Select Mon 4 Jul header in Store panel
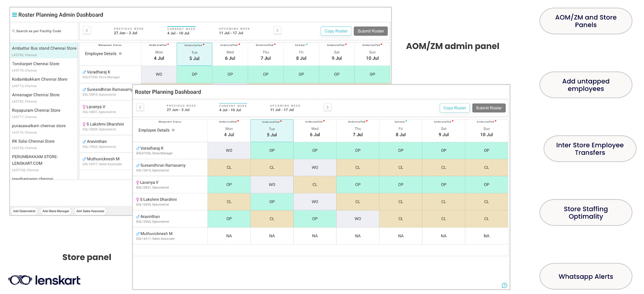Viewport: 644px width, 294px height. pos(229,130)
